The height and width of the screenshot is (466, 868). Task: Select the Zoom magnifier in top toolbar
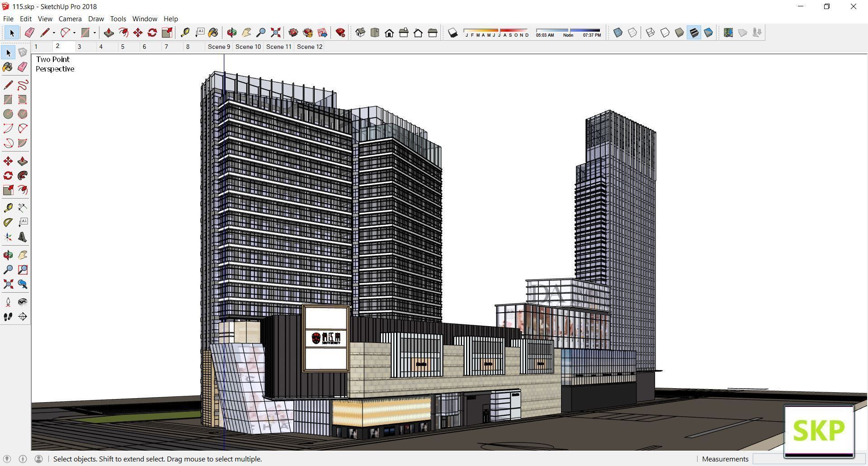[261, 33]
